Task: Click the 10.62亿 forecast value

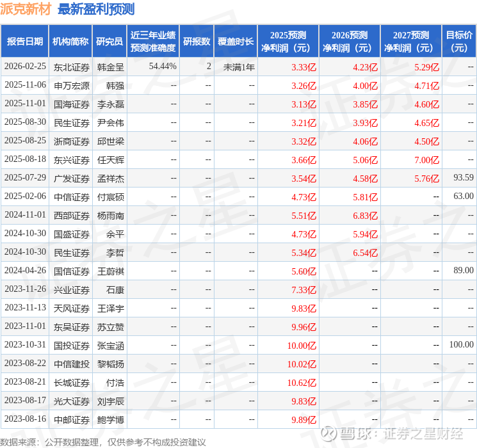Action: click(x=302, y=383)
